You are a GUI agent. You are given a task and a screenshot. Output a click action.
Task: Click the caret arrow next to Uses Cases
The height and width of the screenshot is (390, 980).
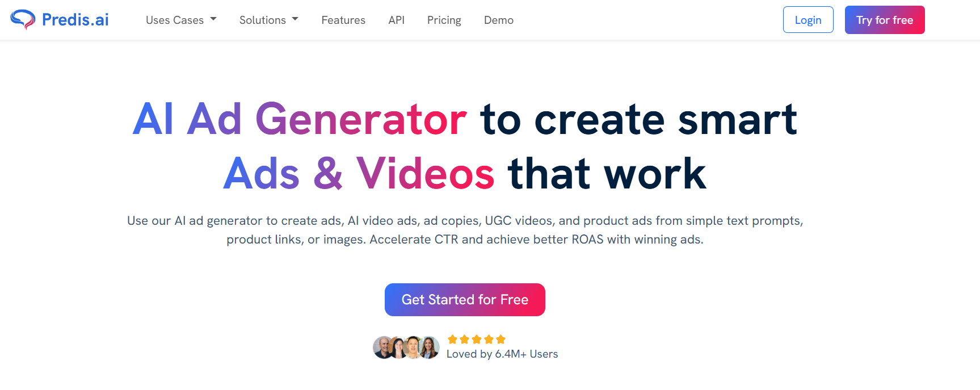(x=213, y=19)
